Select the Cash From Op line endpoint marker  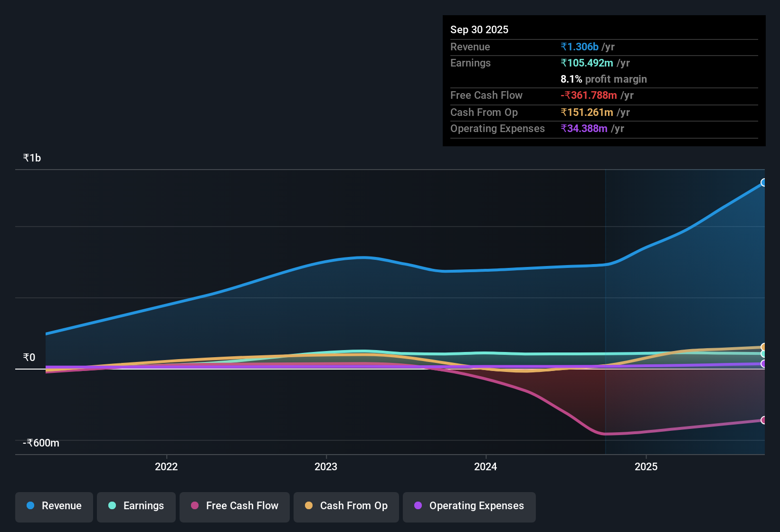click(764, 347)
